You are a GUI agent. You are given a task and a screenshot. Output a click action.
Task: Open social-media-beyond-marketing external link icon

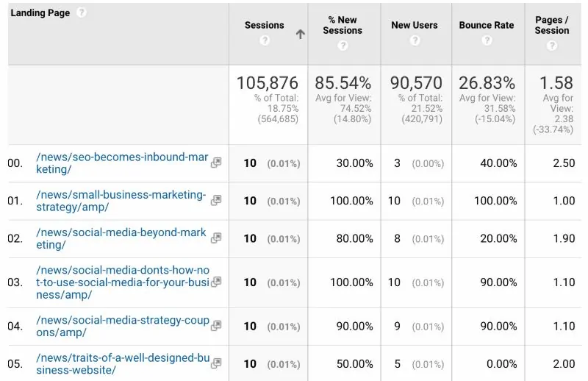point(216,238)
